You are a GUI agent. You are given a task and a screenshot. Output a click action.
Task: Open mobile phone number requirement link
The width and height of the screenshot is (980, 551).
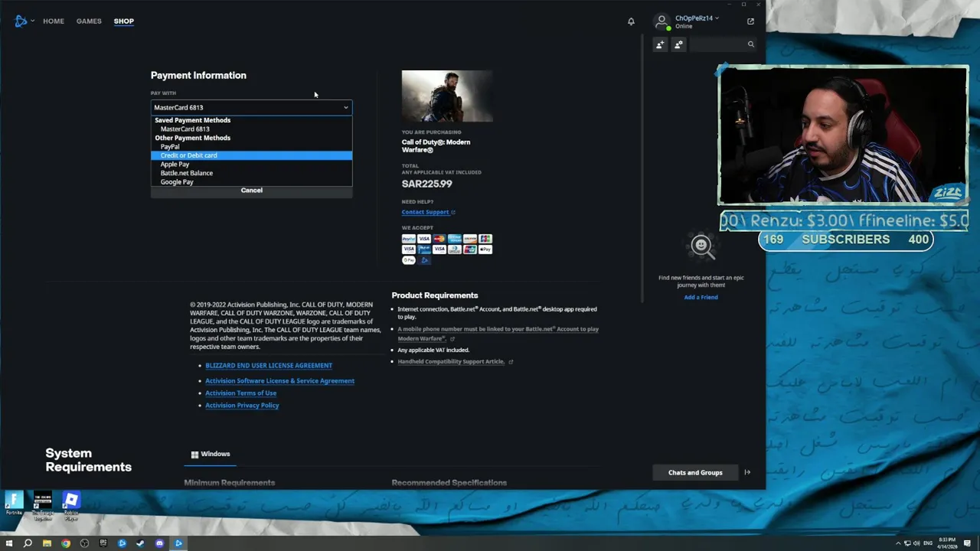[x=498, y=334]
